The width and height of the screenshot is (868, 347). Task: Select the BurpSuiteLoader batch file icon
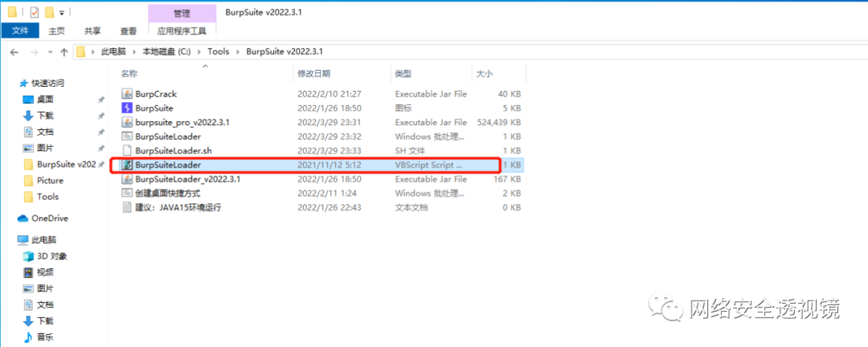[x=127, y=136]
